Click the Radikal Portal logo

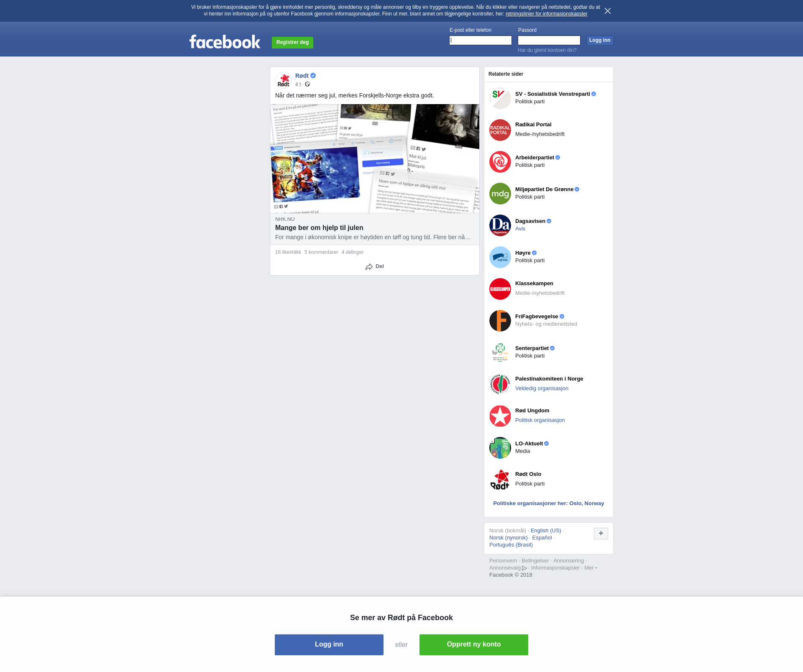pos(500,130)
